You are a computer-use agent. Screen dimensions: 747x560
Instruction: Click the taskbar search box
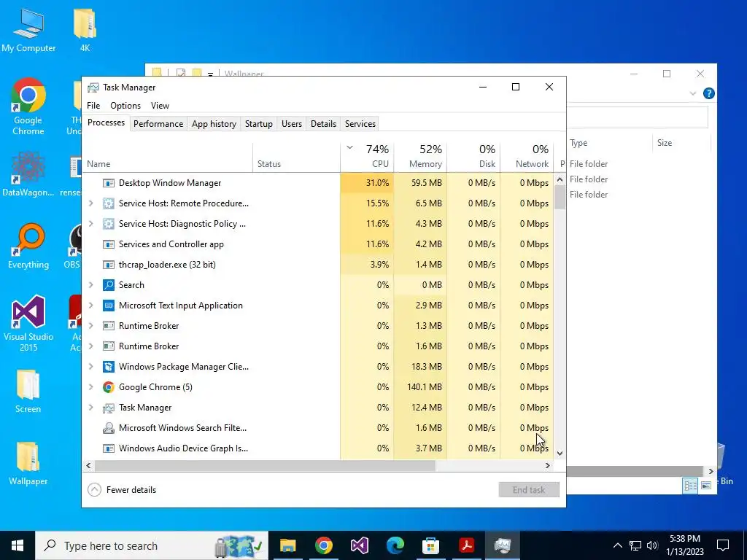point(152,545)
